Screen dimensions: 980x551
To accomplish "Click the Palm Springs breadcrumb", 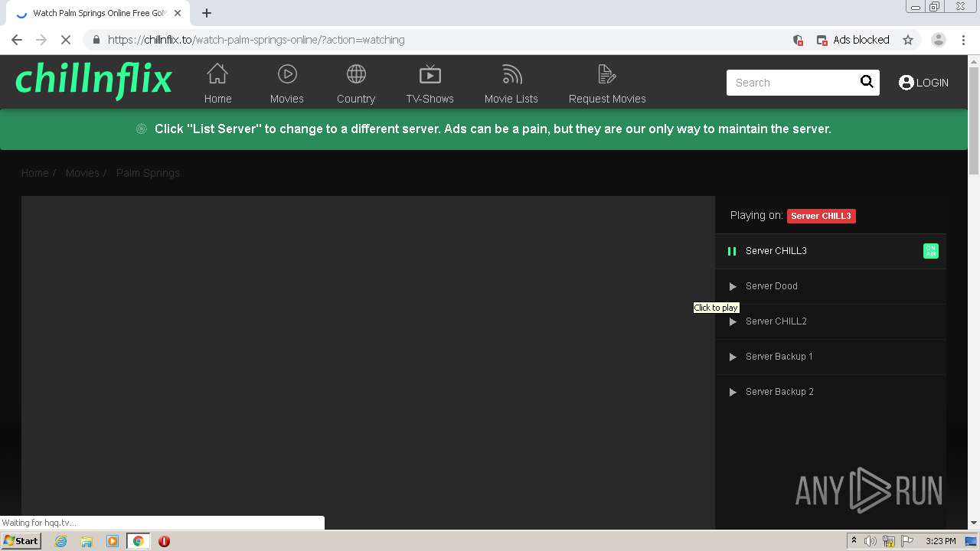I will pos(148,173).
